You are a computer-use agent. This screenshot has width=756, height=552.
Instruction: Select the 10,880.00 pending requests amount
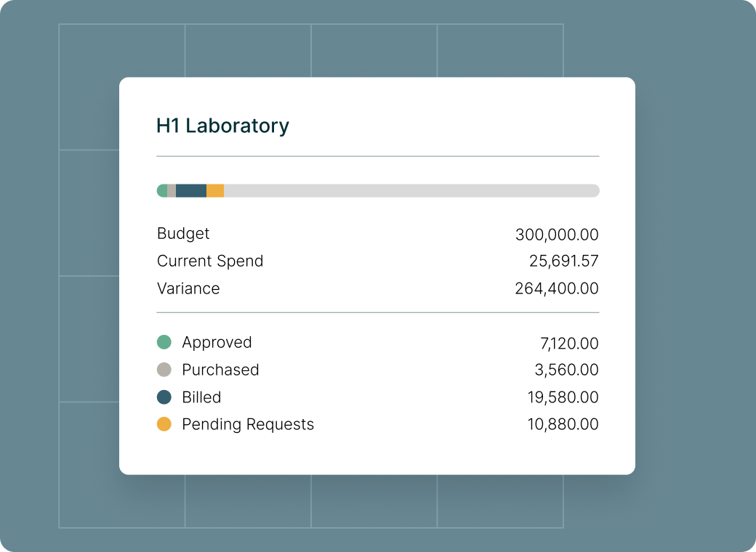563,424
